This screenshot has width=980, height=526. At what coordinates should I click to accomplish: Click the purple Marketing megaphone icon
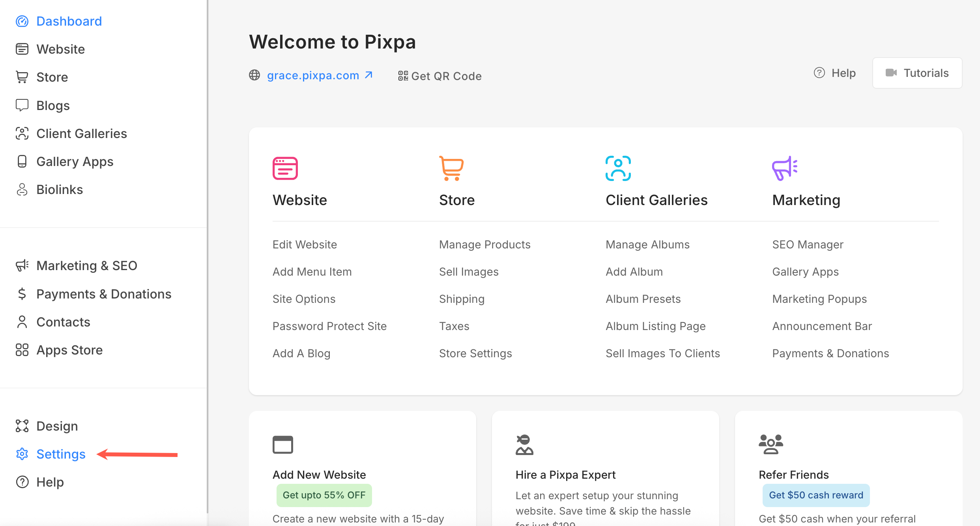tap(784, 168)
